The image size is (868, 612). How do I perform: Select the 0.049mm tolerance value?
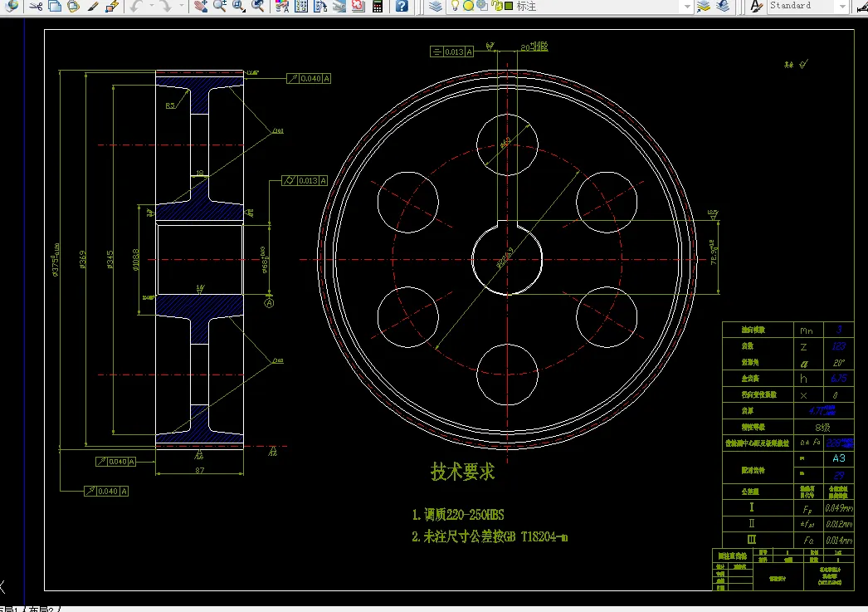(x=839, y=508)
